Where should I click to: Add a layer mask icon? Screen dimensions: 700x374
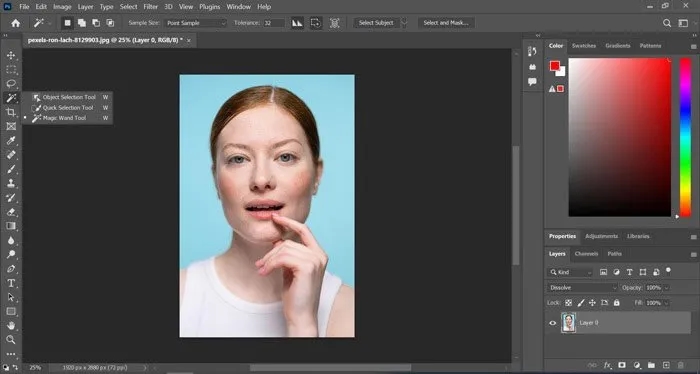[x=622, y=365]
